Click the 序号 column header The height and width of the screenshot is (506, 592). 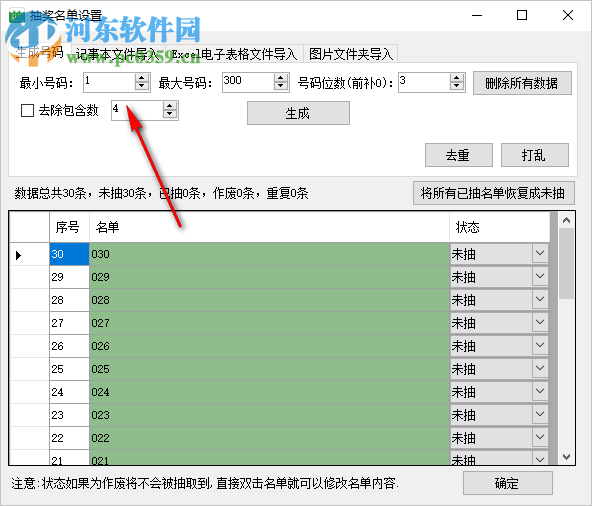pyautogui.click(x=69, y=227)
